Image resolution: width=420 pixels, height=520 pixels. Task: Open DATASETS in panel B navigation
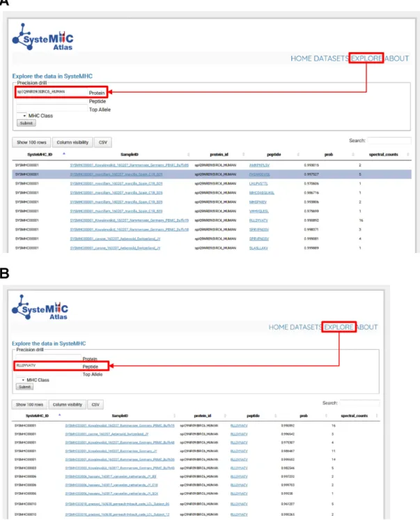pos(306,328)
